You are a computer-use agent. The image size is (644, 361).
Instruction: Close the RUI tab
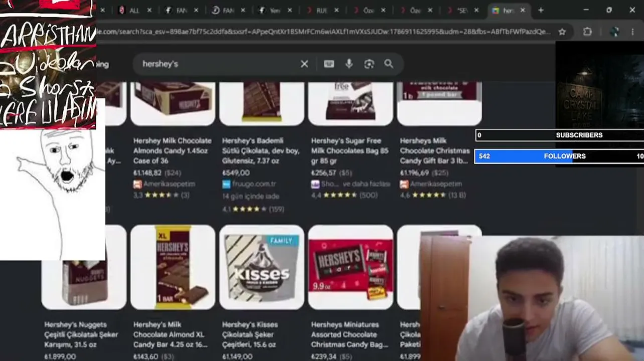[337, 10]
